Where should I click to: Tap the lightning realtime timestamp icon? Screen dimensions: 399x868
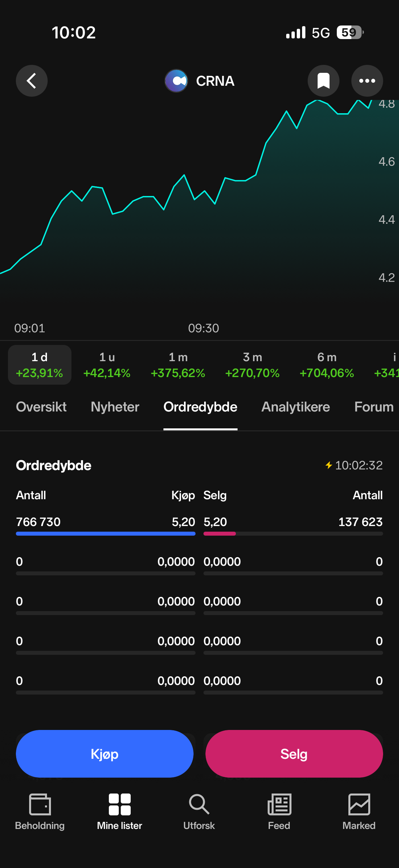tap(329, 465)
